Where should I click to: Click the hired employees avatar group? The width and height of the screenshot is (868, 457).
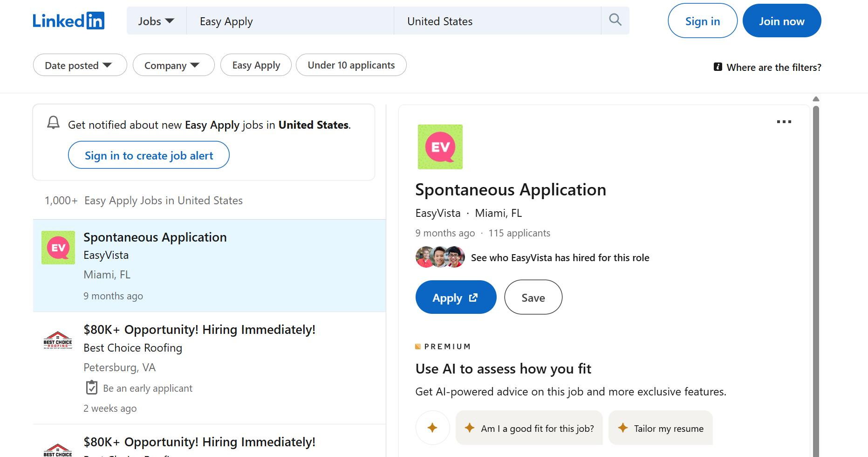pyautogui.click(x=440, y=257)
